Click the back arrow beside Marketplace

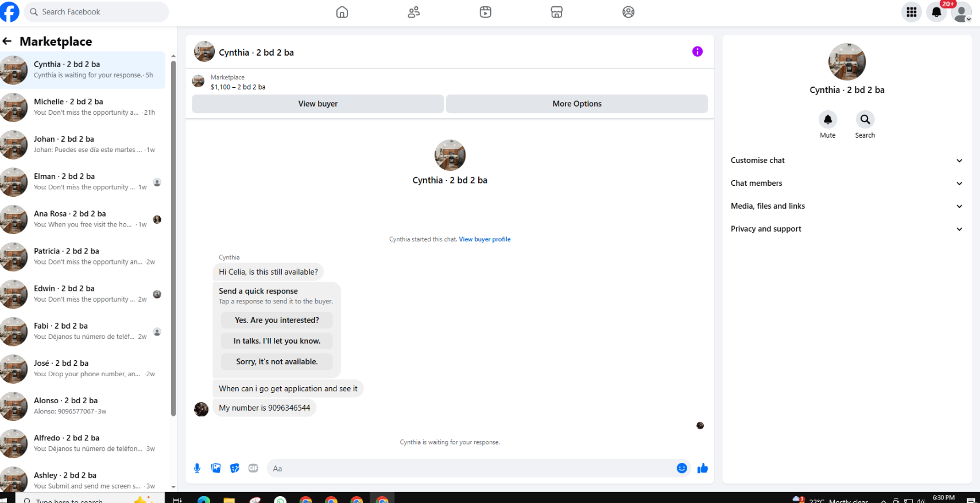[x=7, y=41]
